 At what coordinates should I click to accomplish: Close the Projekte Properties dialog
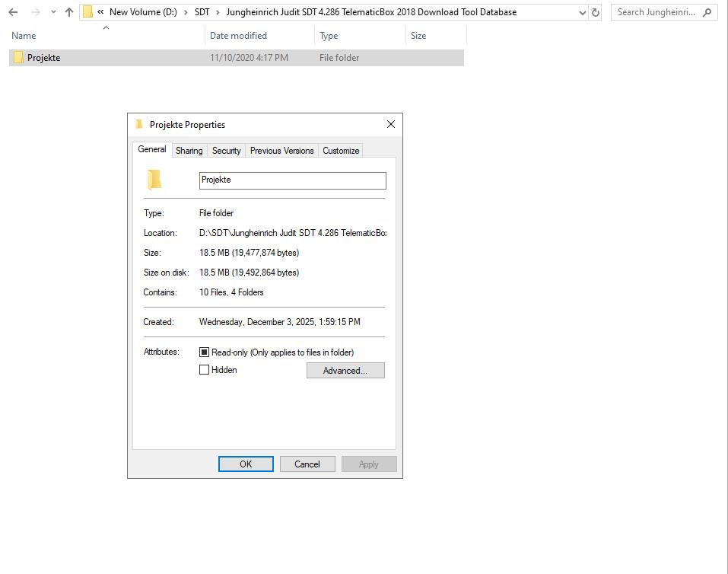click(x=391, y=124)
